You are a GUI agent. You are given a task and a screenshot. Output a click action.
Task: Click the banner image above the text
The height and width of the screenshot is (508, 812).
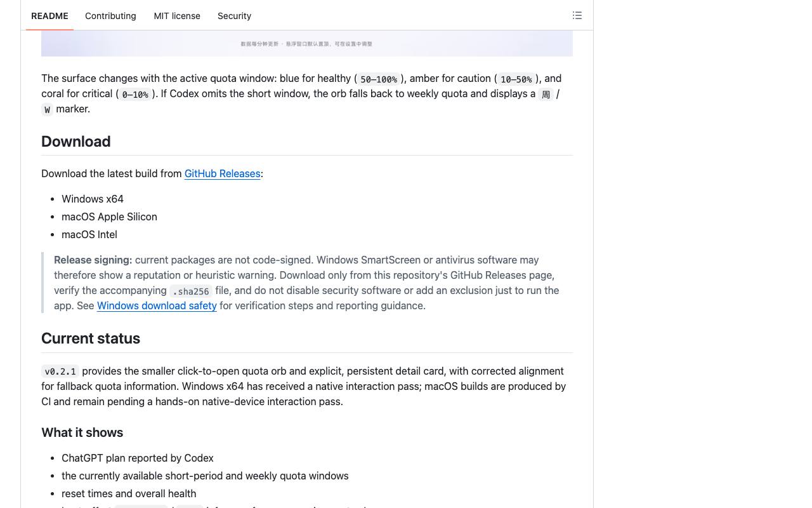[x=307, y=43]
